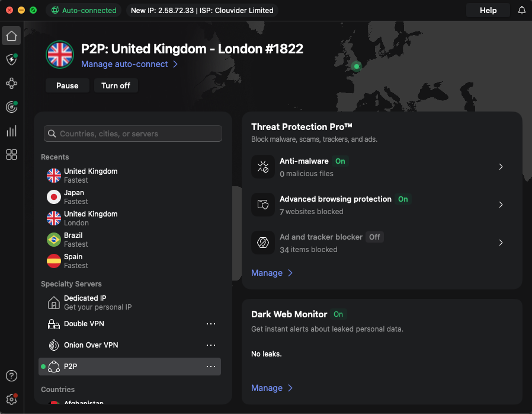Image resolution: width=532 pixels, height=414 pixels.
Task: Open the Home view in sidebar
Action: 11,36
